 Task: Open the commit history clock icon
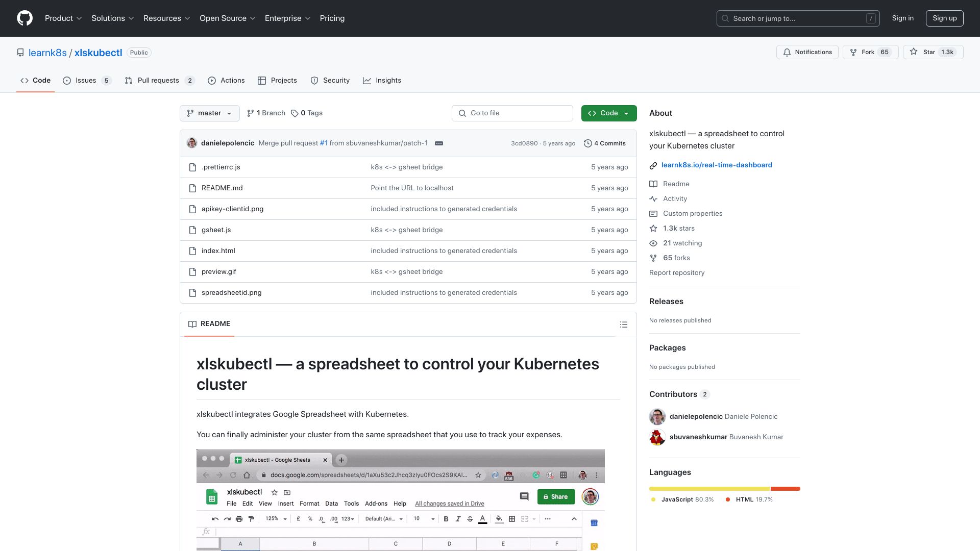point(587,143)
